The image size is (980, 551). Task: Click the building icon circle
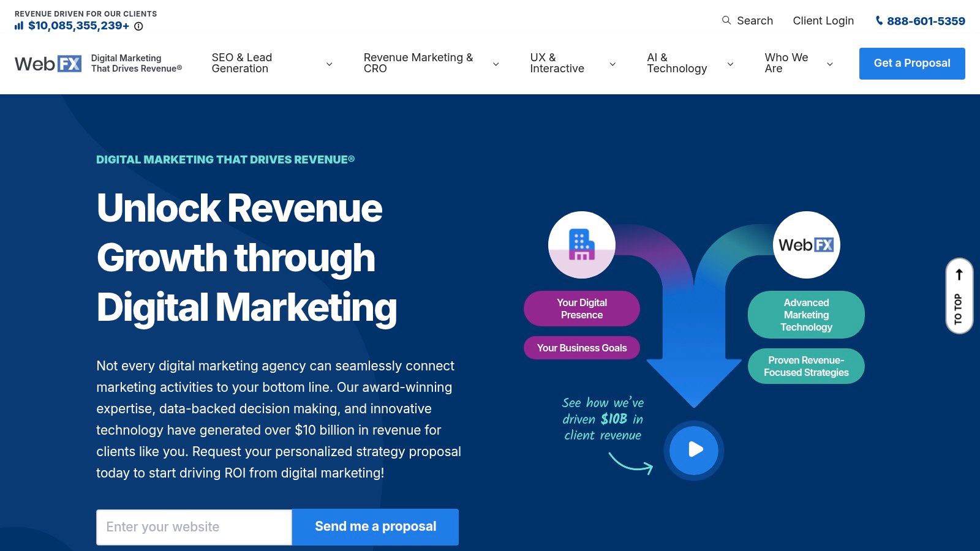(x=582, y=245)
